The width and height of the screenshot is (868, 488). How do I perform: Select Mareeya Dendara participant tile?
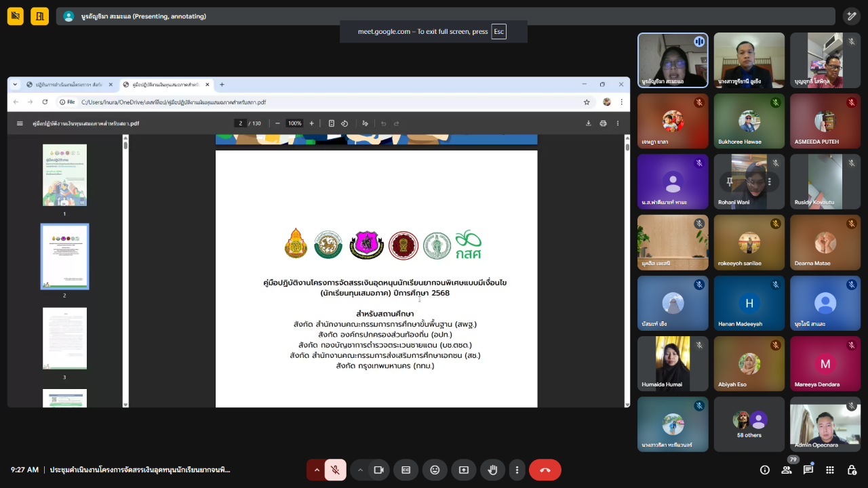click(825, 363)
